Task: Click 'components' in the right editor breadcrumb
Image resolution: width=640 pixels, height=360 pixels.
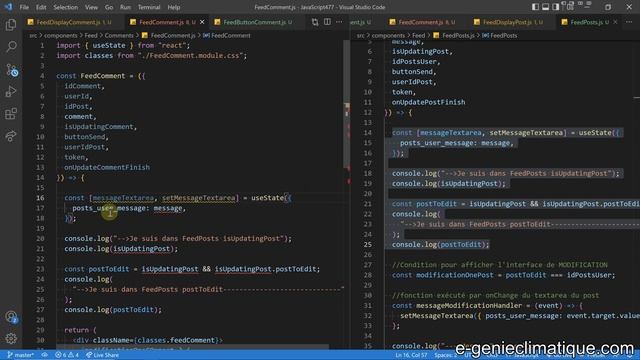Action: tap(388, 36)
